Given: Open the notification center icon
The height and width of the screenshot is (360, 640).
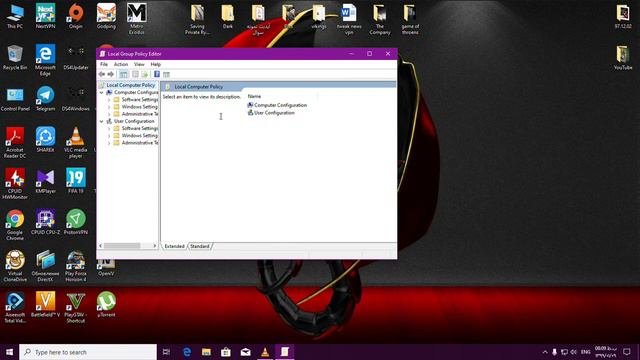Looking at the screenshot, I should tap(627, 352).
